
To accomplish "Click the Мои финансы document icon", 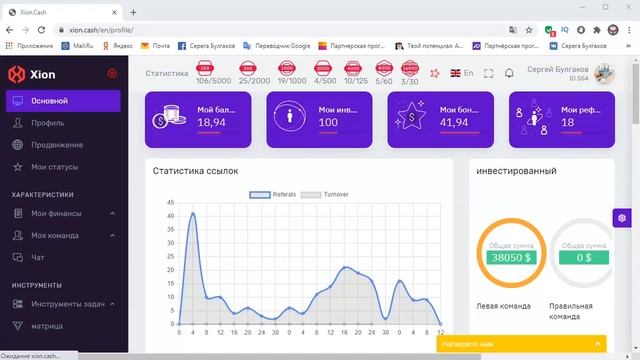I will (x=18, y=213).
